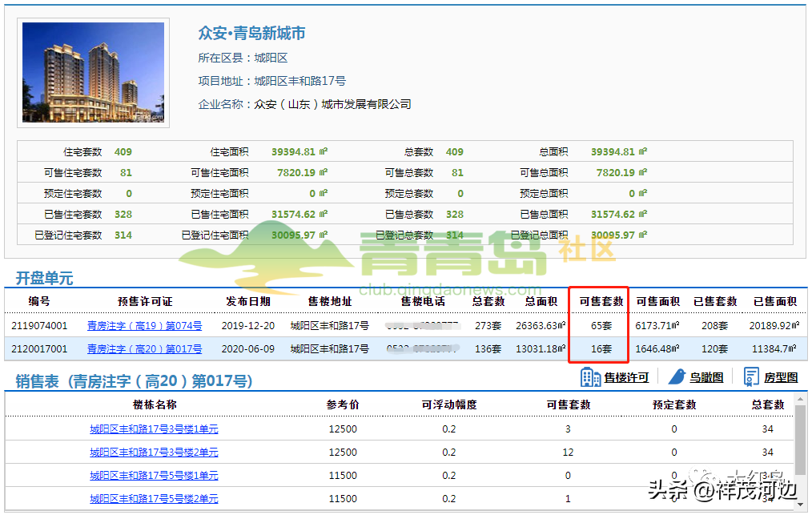
Task: Click the 住宅套数 value 409
Action: (x=123, y=152)
